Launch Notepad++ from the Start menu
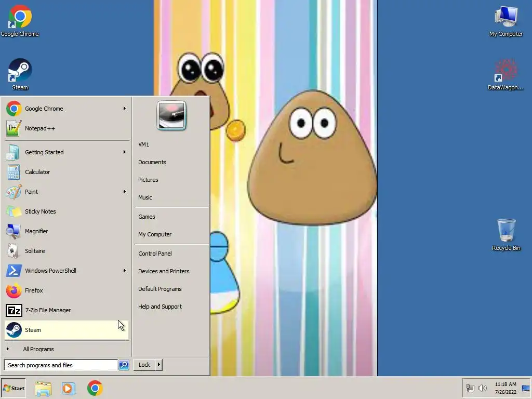 click(x=66, y=128)
